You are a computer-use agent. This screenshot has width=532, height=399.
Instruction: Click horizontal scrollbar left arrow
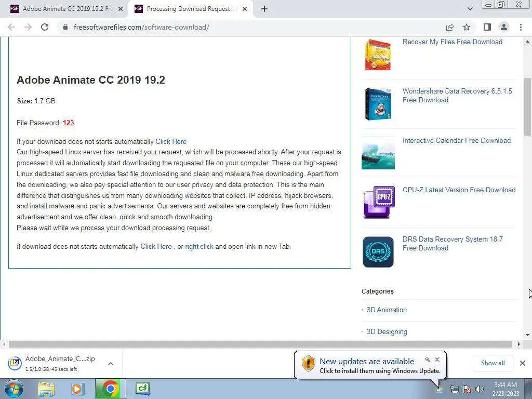click(4, 344)
